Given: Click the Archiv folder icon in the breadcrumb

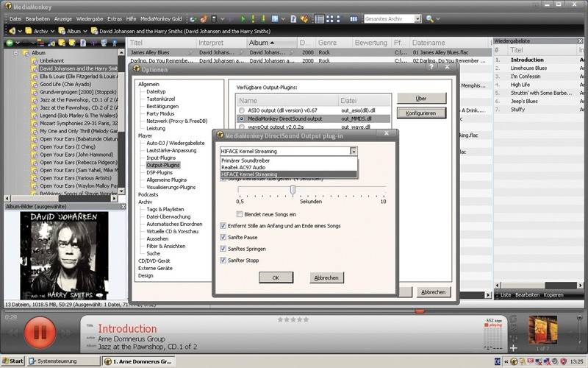Looking at the screenshot, I should 29,31.
